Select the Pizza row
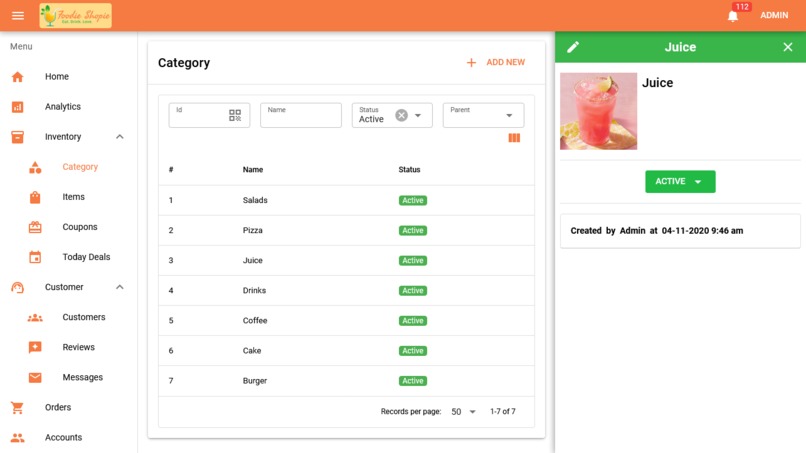Screen dimensions: 806x453 pyautogui.click(x=346, y=230)
